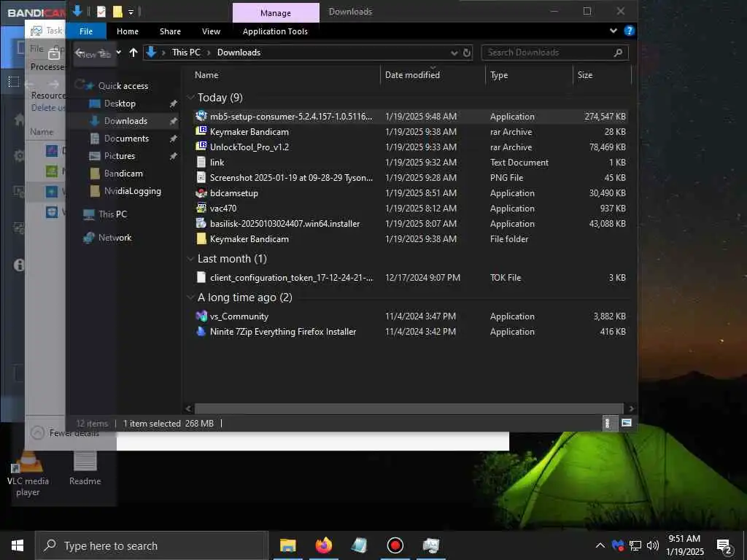
Task: Open Explorer help question mark icon
Action: pos(629,31)
